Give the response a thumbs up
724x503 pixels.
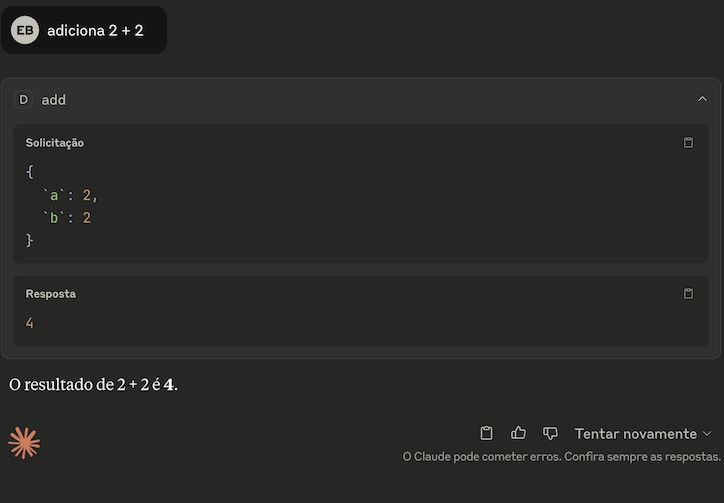click(518, 433)
